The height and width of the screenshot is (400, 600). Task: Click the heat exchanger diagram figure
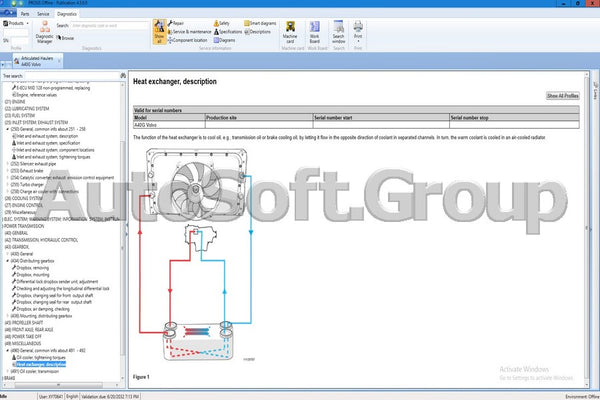196,255
